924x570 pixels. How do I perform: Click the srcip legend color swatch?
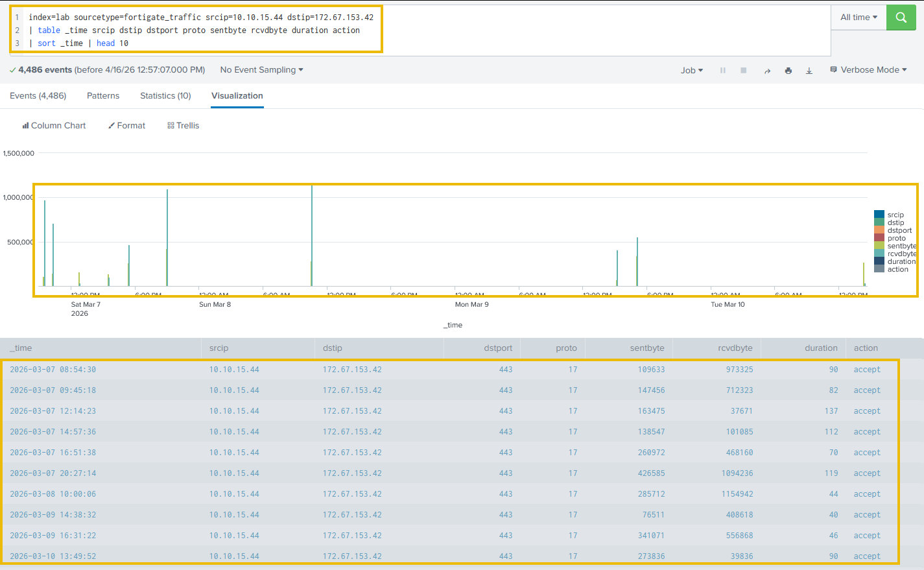point(879,215)
